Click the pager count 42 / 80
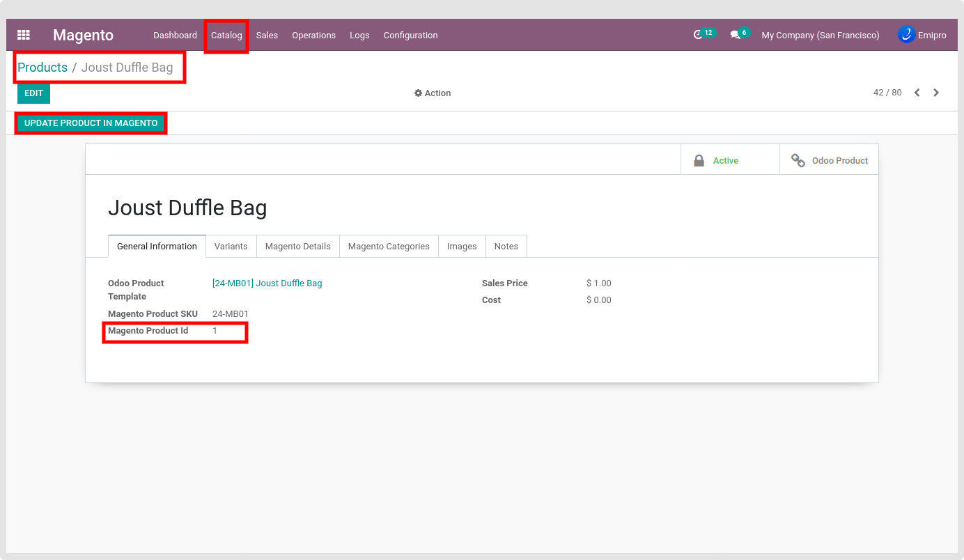This screenshot has height=560, width=964. (x=887, y=93)
